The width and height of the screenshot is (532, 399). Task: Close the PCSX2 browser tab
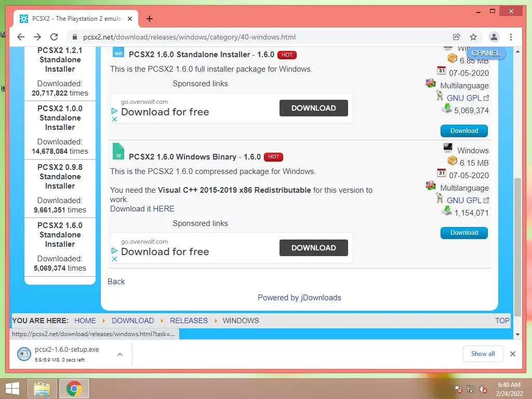(129, 19)
